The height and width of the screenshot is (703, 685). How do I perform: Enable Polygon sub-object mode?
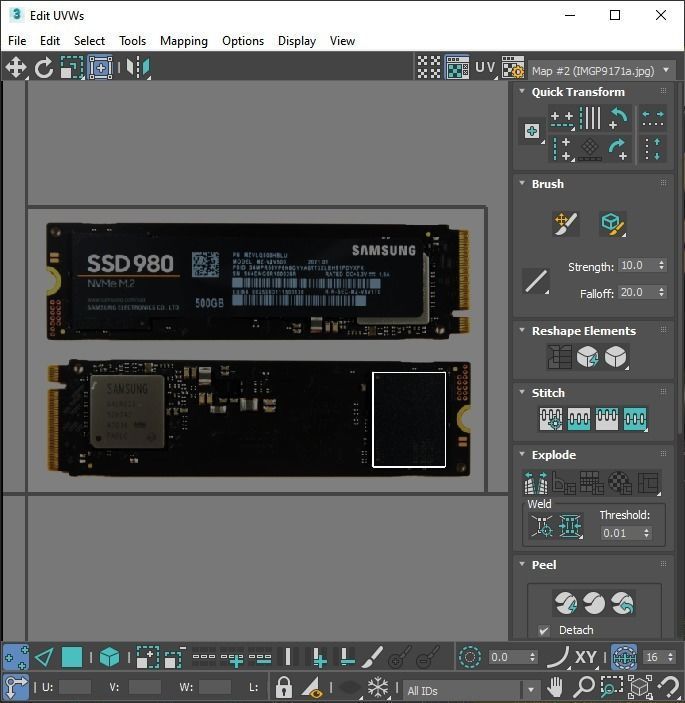tap(72, 657)
